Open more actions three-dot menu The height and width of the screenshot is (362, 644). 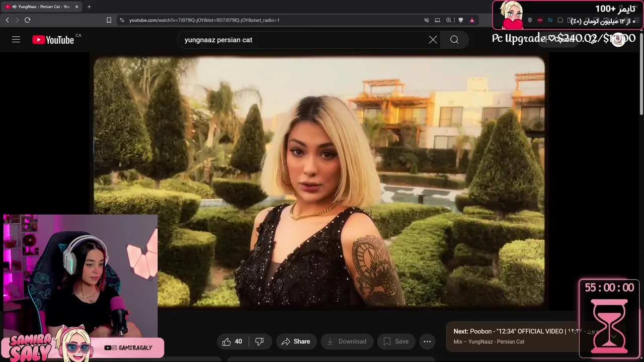click(427, 341)
